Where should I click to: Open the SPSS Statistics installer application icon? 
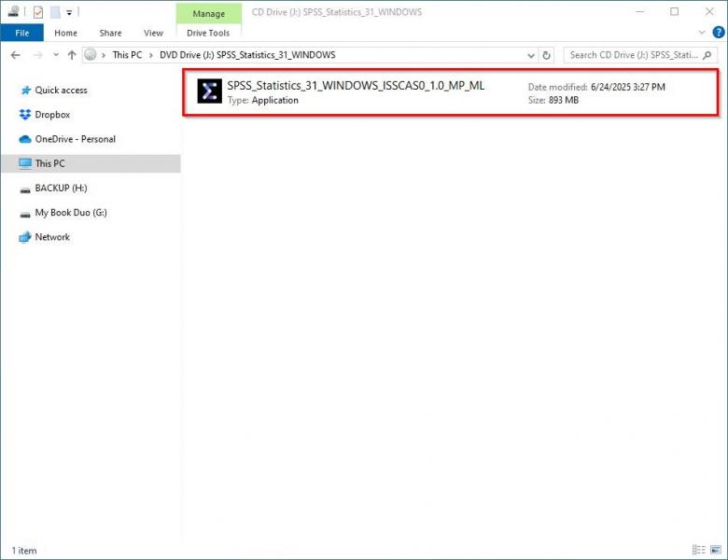[x=209, y=91]
